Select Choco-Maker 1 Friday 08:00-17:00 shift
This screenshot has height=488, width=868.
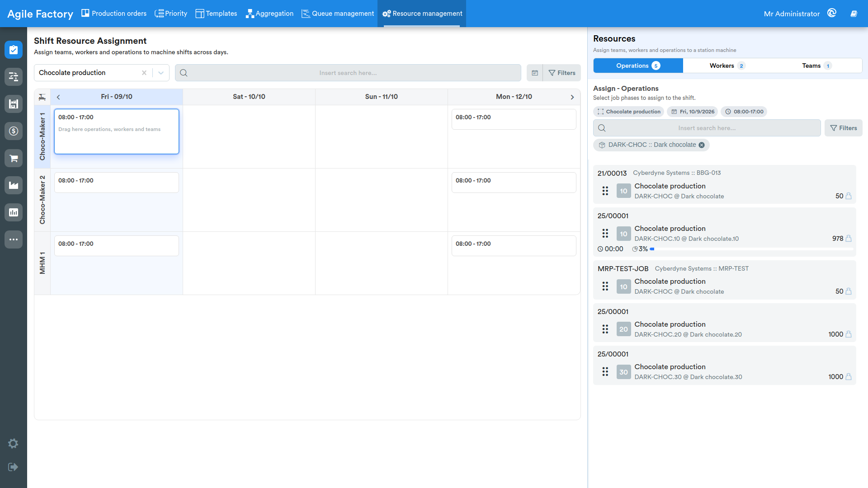coord(117,131)
